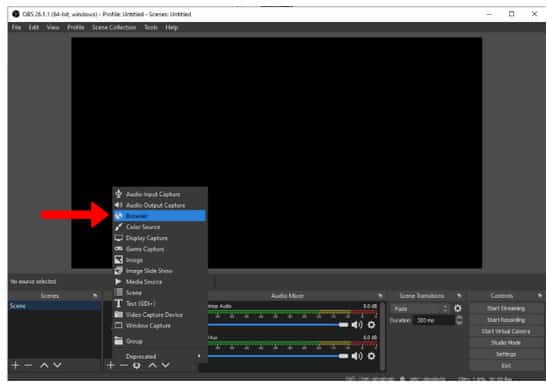
Task: Open Desktop Audio settings gear
Action: (372, 325)
